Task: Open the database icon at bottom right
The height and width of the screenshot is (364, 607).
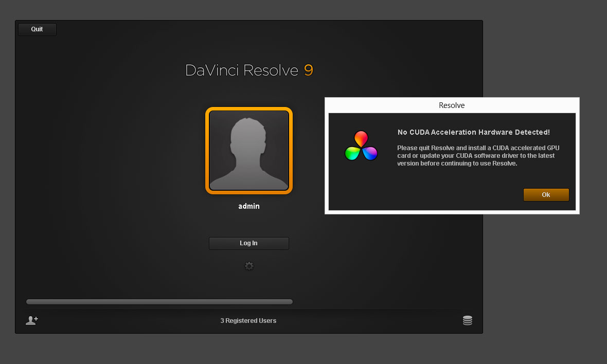Action: point(467,320)
